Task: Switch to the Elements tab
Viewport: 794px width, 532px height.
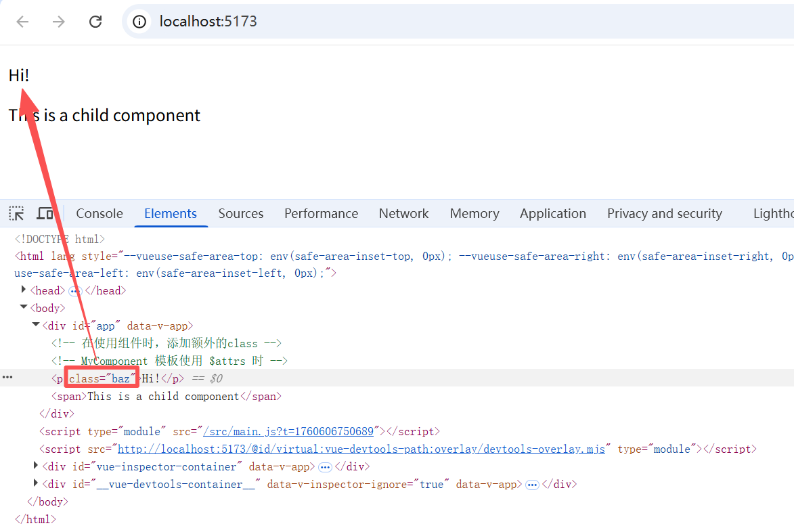Action: point(171,214)
